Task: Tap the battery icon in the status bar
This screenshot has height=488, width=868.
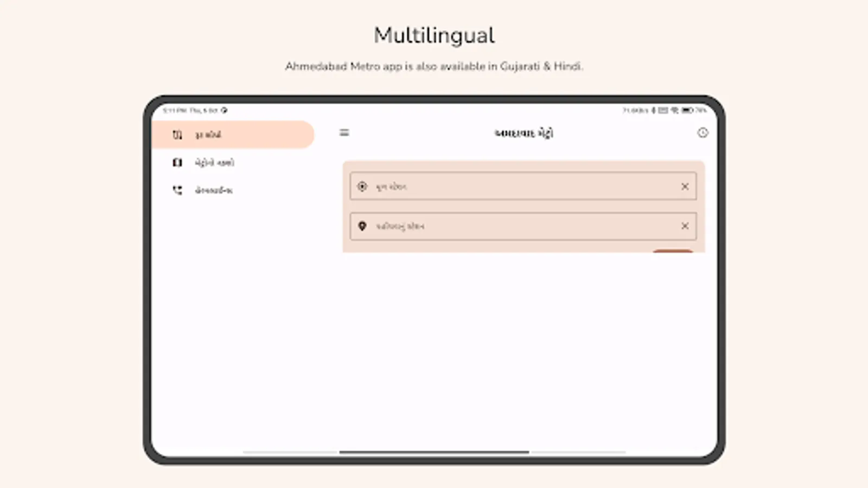Action: (687, 110)
